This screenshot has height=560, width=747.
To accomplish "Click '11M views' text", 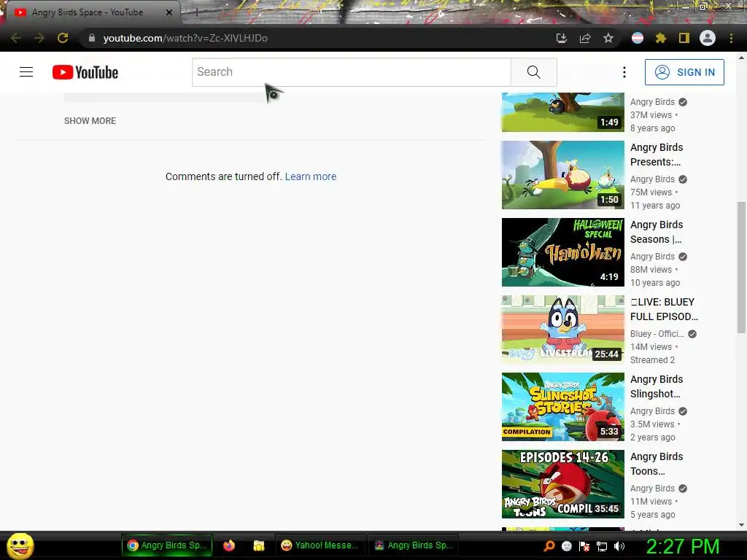I will tap(651, 502).
